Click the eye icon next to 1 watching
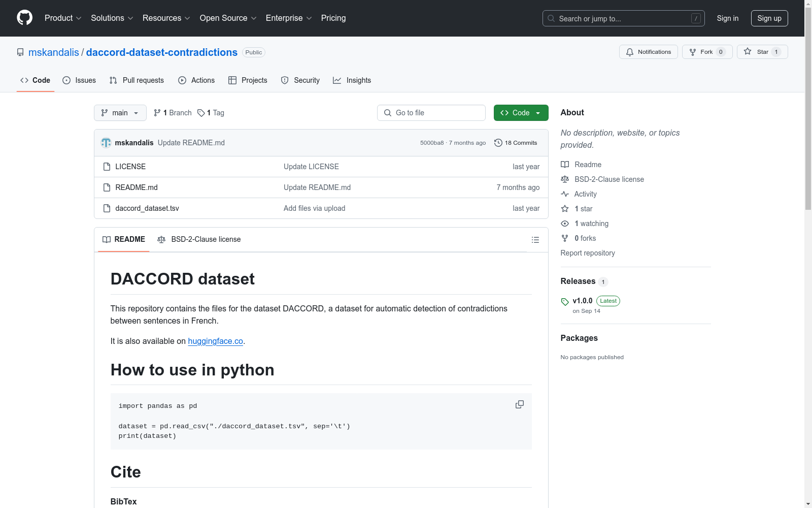Image resolution: width=812 pixels, height=508 pixels. point(565,224)
